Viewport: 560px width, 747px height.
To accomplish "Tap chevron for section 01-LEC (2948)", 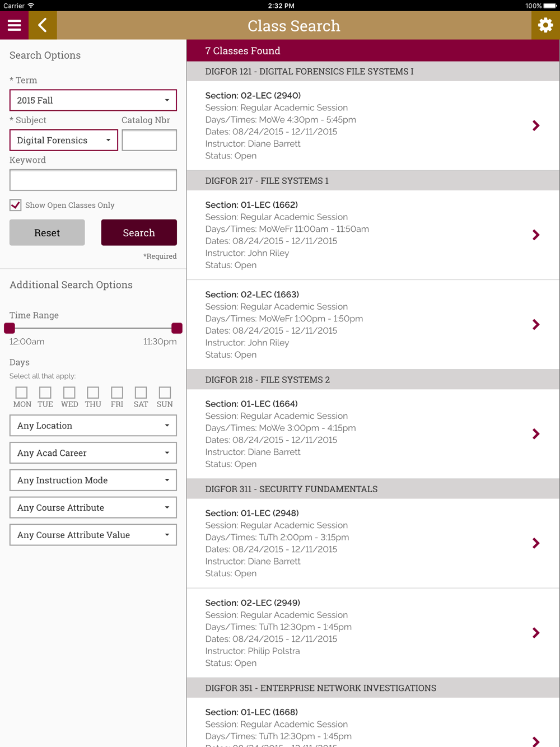I will (536, 543).
